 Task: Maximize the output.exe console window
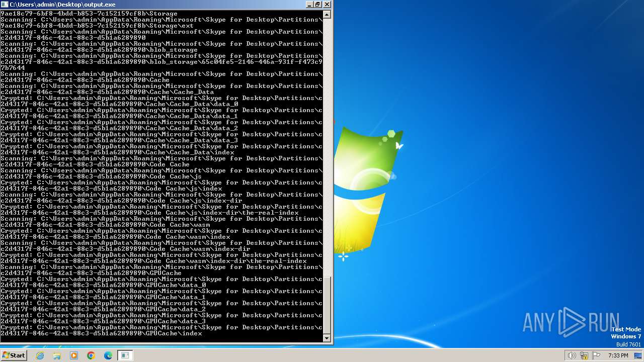coord(317,4)
